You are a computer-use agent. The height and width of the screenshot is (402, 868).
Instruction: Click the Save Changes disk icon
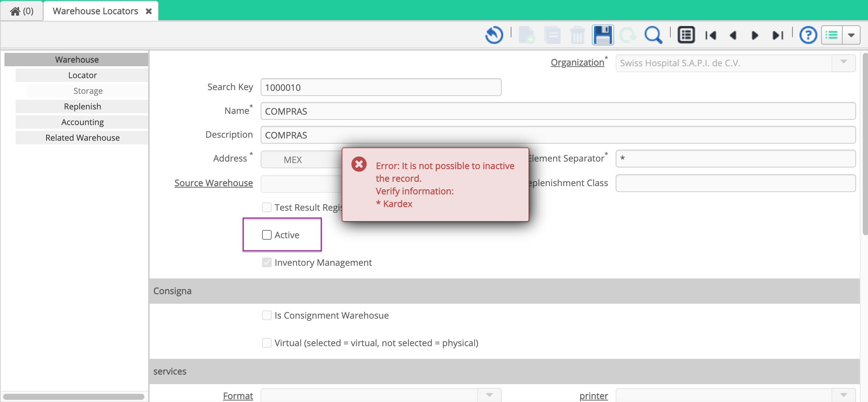[602, 35]
